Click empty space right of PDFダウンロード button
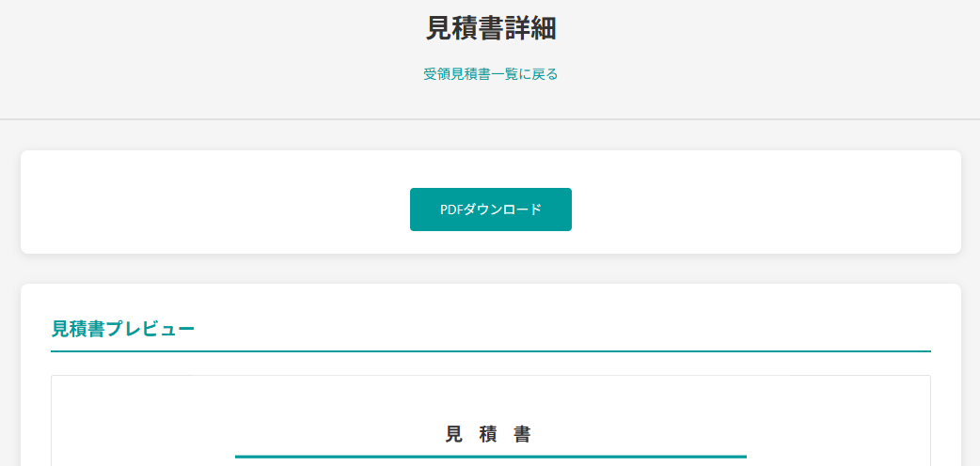The height and width of the screenshot is (466, 980). 762,210
